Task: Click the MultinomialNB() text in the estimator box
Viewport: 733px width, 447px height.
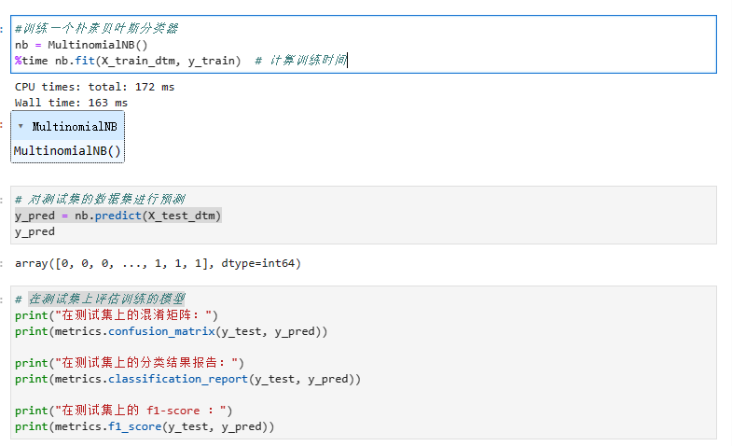Action: (67, 151)
